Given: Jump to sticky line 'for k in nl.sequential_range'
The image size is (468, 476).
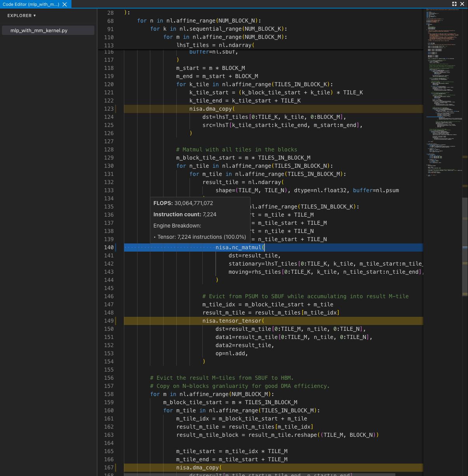Looking at the screenshot, I should tap(219, 29).
